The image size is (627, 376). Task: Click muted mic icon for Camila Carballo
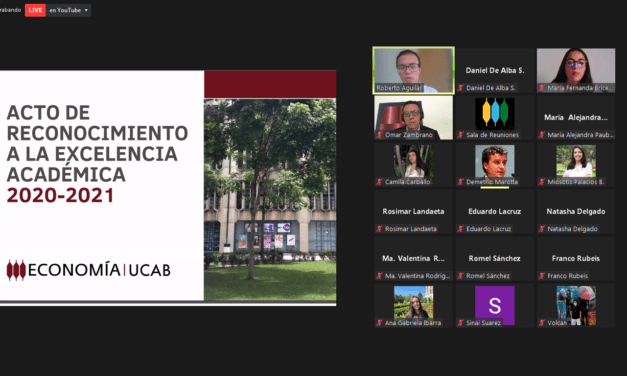coord(380,182)
